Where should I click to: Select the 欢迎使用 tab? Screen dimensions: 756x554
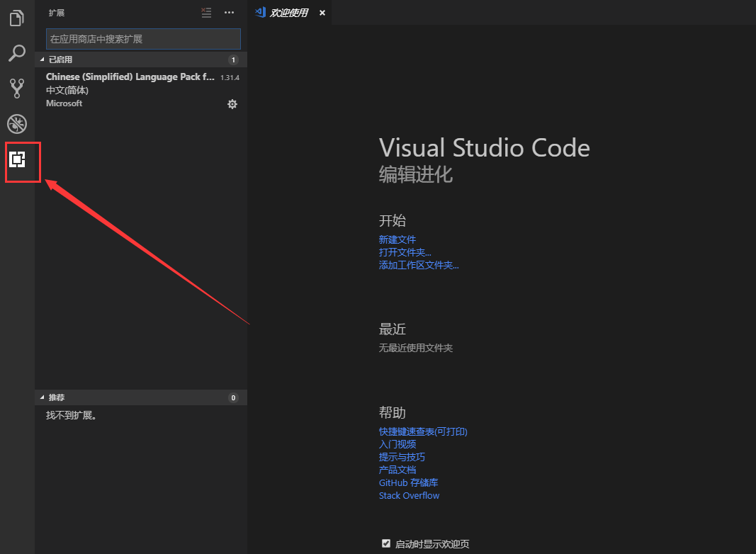click(289, 13)
